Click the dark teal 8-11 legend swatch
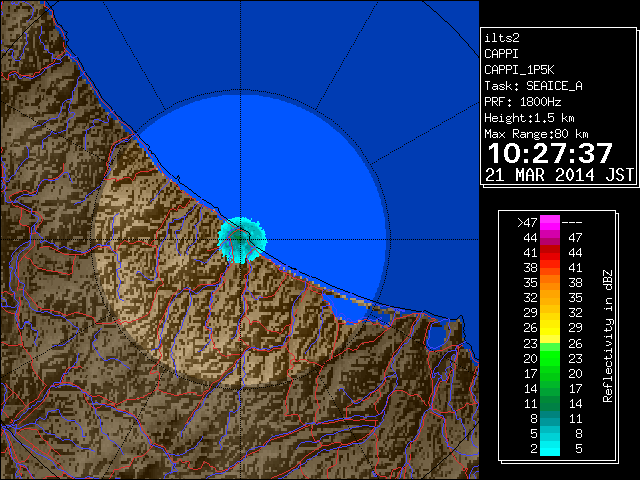Viewport: 640px width, 480px height. 550,418
